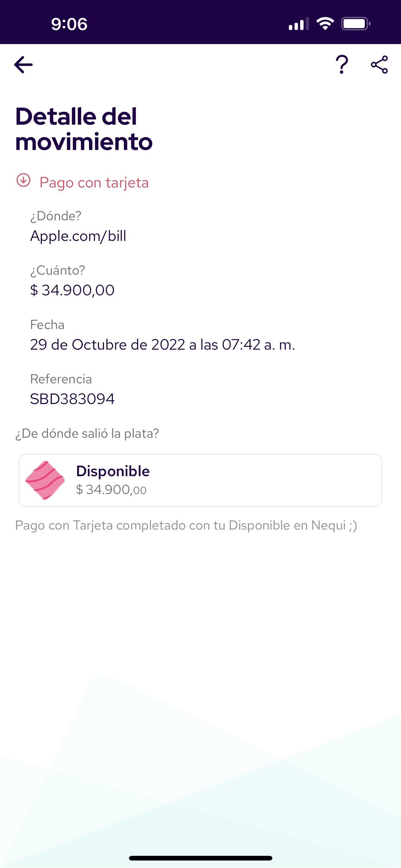Tap the reference code SBD383094

click(x=72, y=399)
